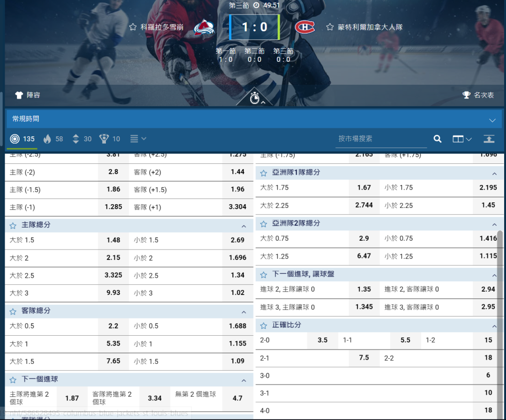Favorite the 科羅拉多雪崩 team star
The width and height of the screenshot is (506, 420).
pos(133,27)
